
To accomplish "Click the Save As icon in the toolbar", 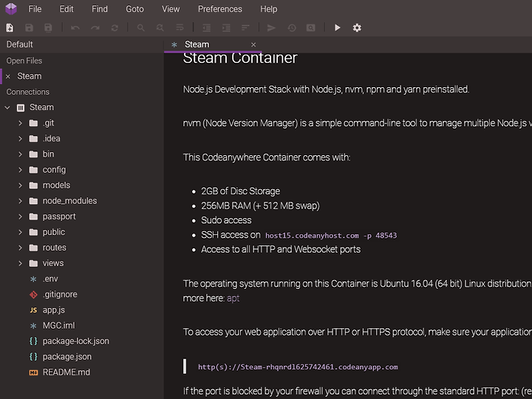I will click(48, 28).
